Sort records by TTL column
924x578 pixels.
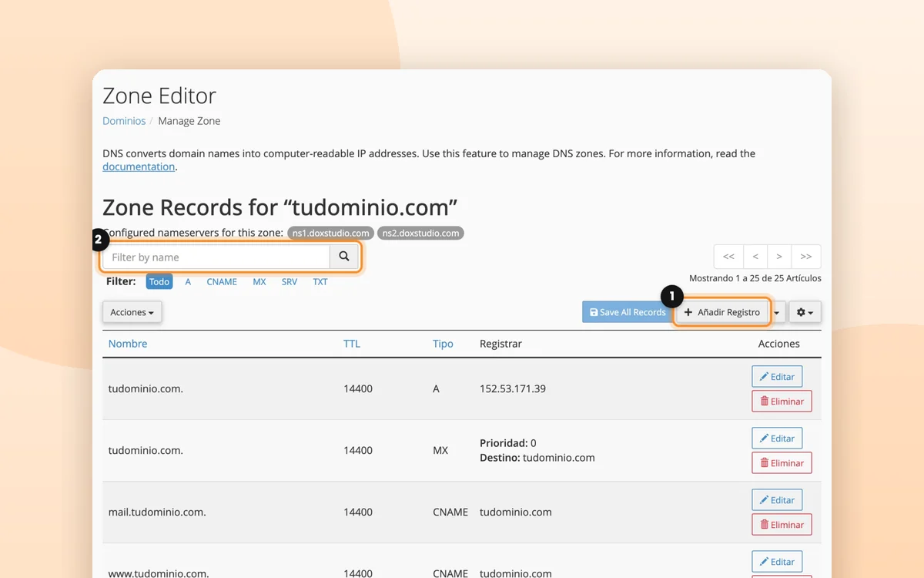tap(352, 344)
